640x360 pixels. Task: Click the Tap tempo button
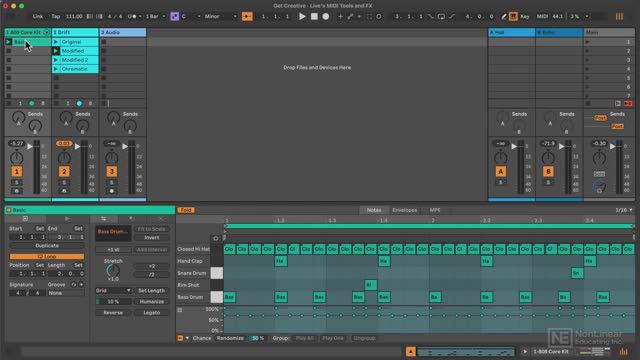[56, 16]
